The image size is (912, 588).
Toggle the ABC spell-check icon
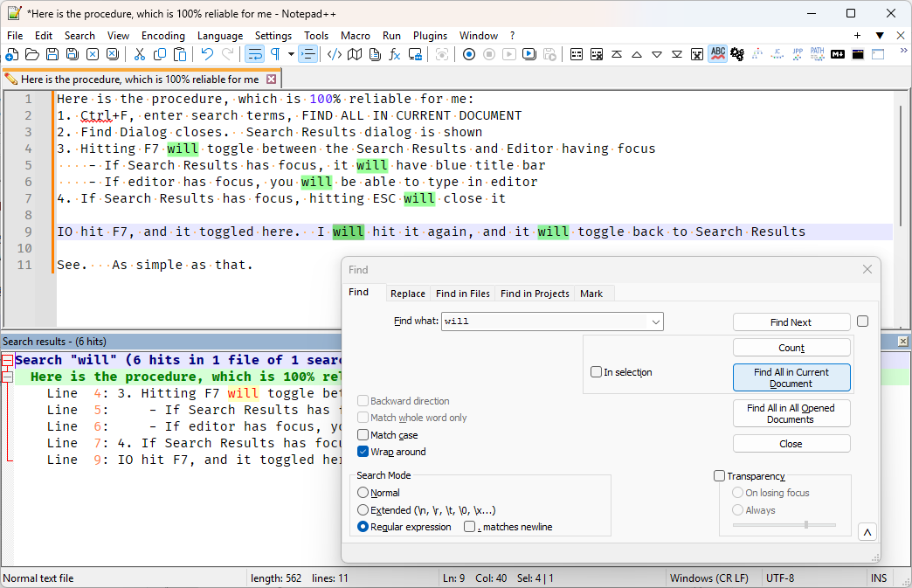(718, 54)
